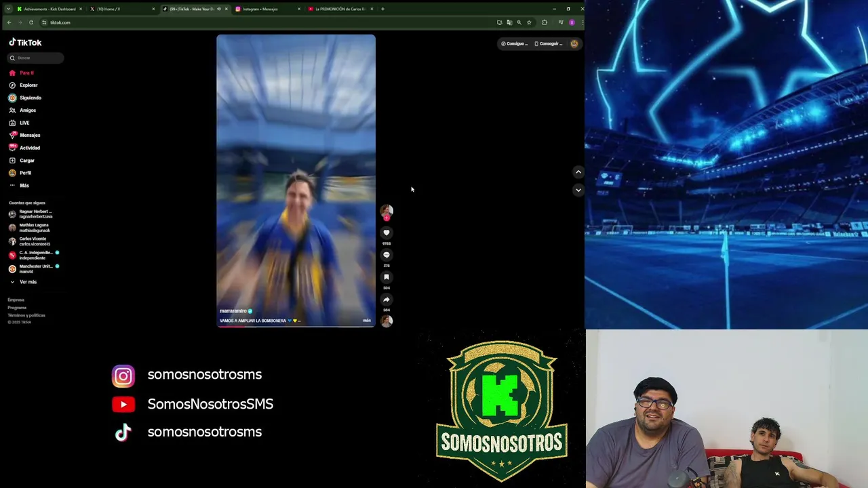Screen dimensions: 868x488
Task: Click the Actividad notifications icon
Action: (x=12, y=148)
